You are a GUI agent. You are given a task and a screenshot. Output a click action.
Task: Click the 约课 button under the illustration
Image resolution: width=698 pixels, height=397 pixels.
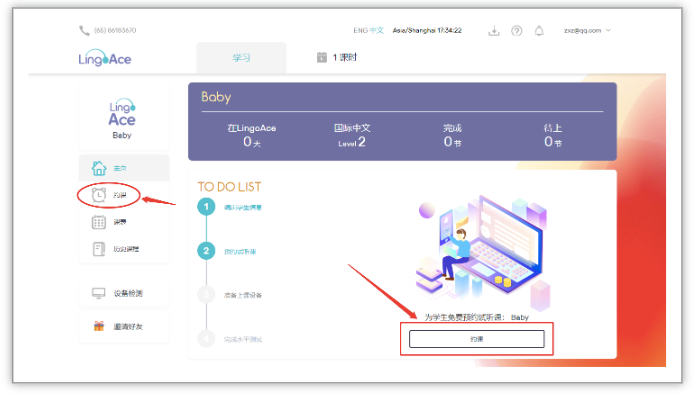point(476,339)
